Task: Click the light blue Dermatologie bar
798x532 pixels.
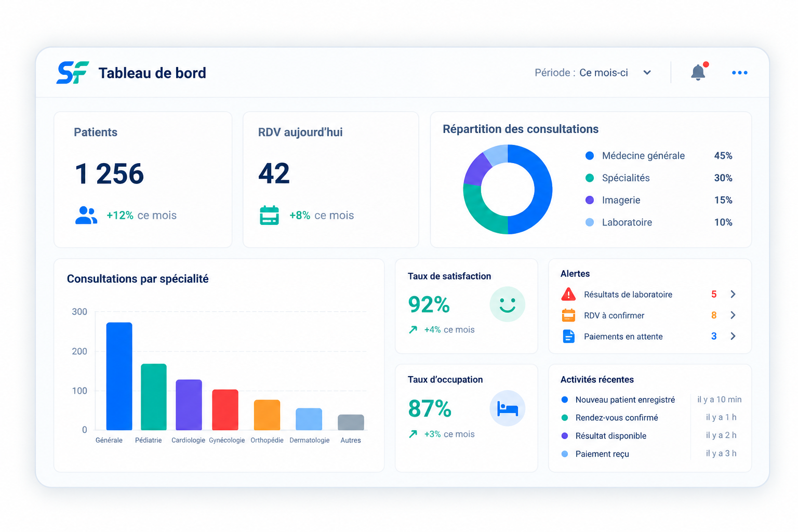Action: point(309,419)
